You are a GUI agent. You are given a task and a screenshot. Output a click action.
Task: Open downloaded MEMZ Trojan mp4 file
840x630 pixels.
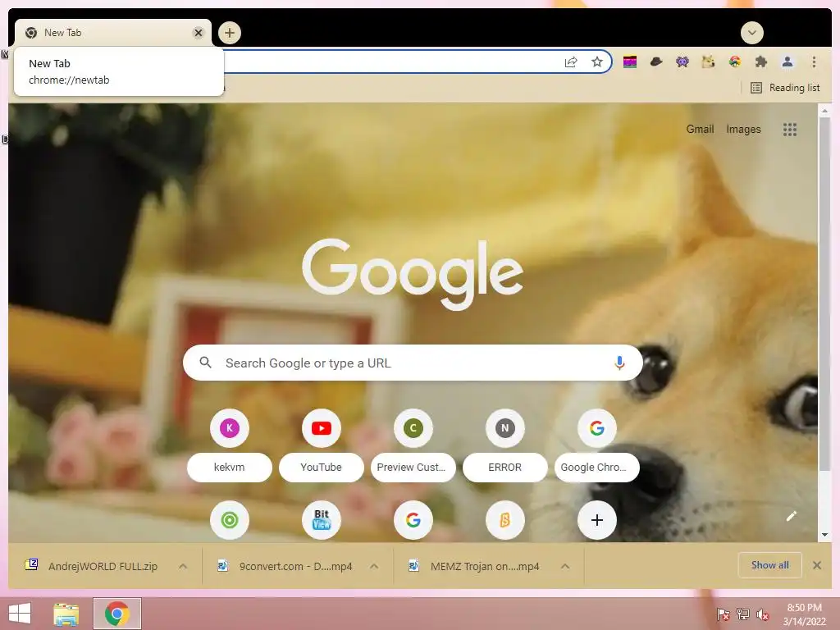tap(475, 566)
